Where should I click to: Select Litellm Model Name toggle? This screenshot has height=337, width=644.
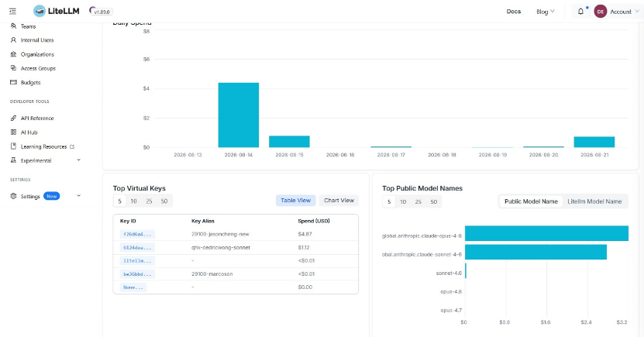[x=594, y=201]
